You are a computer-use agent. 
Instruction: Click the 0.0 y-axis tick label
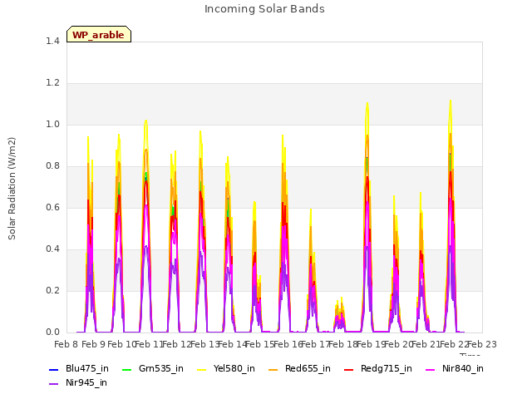[x=52, y=332]
